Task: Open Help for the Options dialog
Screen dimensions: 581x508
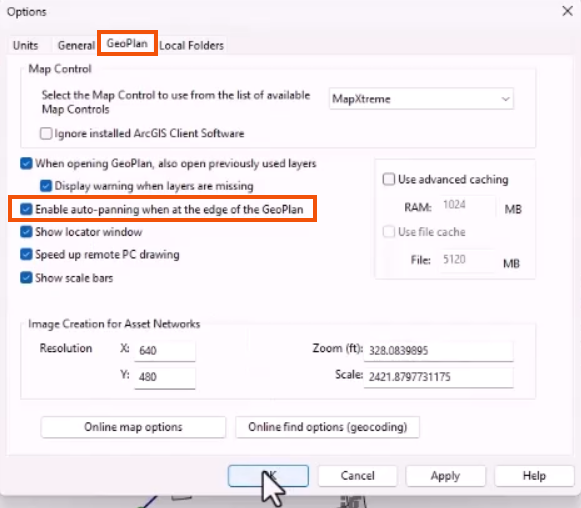Action: coord(534,476)
